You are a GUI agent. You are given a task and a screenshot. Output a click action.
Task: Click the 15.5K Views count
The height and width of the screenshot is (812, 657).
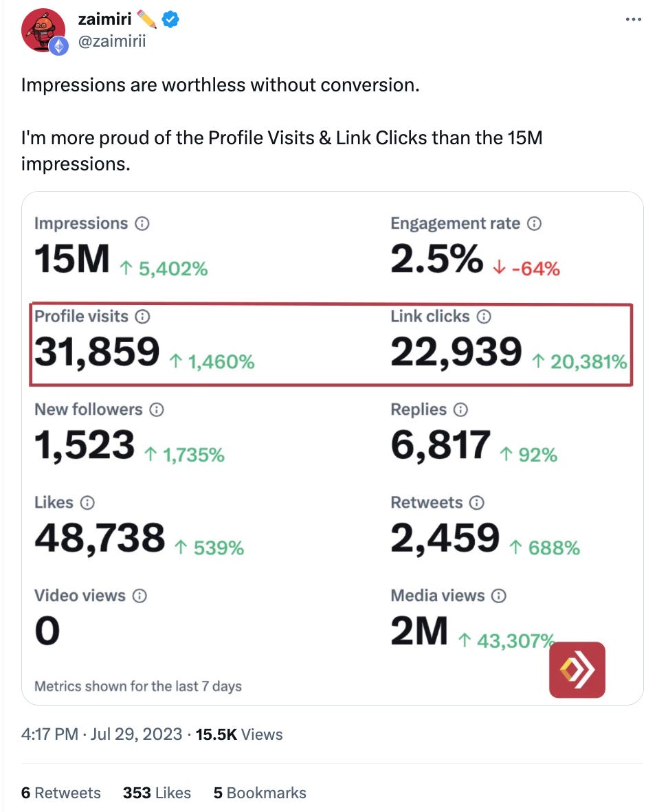(x=239, y=734)
